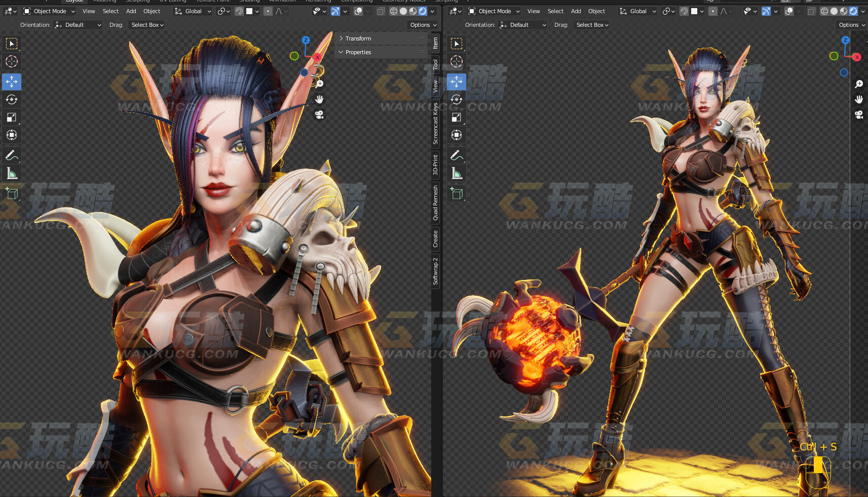Click the green Y axis gizmo in right viewport
The image size is (868, 497).
(834, 56)
